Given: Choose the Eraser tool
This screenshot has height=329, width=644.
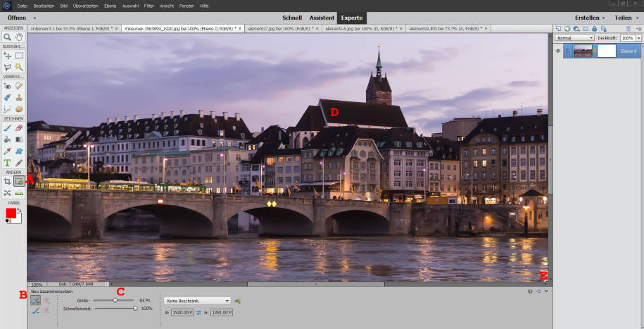Looking at the screenshot, I should point(20,128).
